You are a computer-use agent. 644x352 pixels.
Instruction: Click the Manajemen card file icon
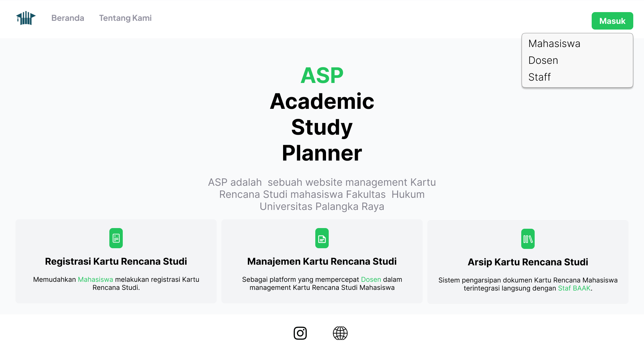(x=322, y=238)
